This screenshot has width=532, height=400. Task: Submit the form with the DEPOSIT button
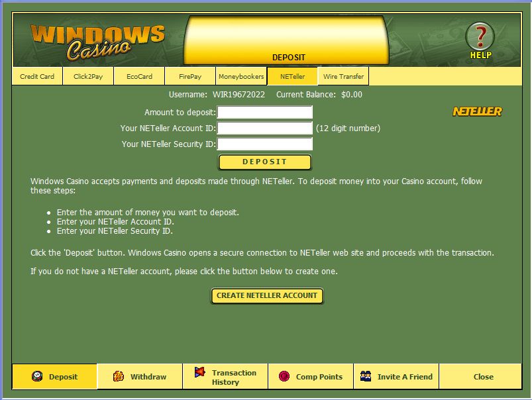tap(264, 162)
